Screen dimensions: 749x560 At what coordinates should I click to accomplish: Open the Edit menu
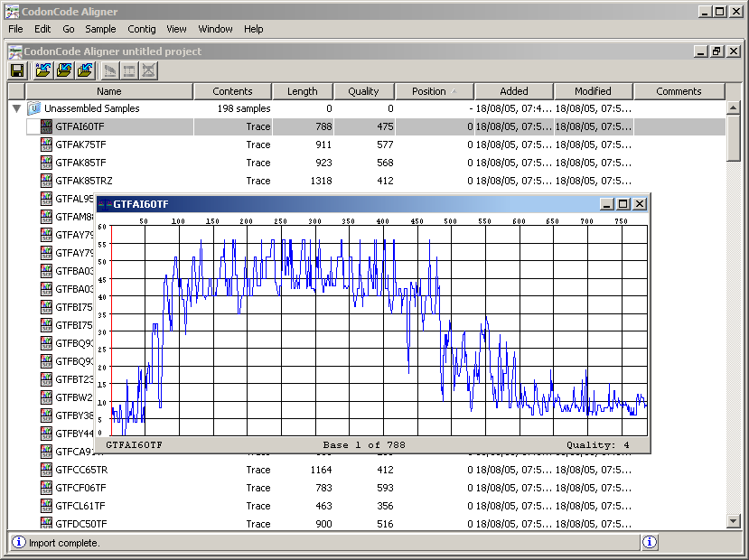coord(42,29)
